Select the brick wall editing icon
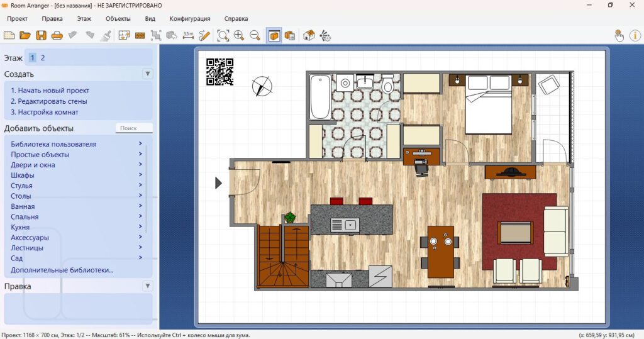 [x=140, y=36]
